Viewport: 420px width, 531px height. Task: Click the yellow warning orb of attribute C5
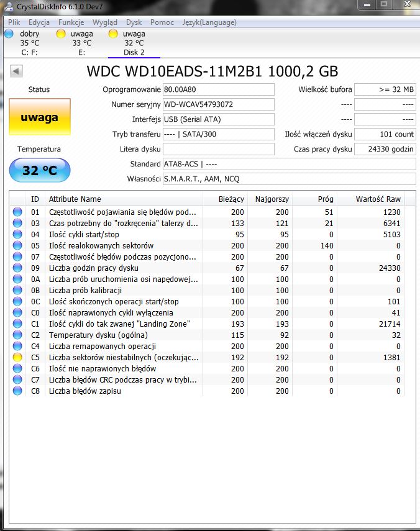click(17, 357)
